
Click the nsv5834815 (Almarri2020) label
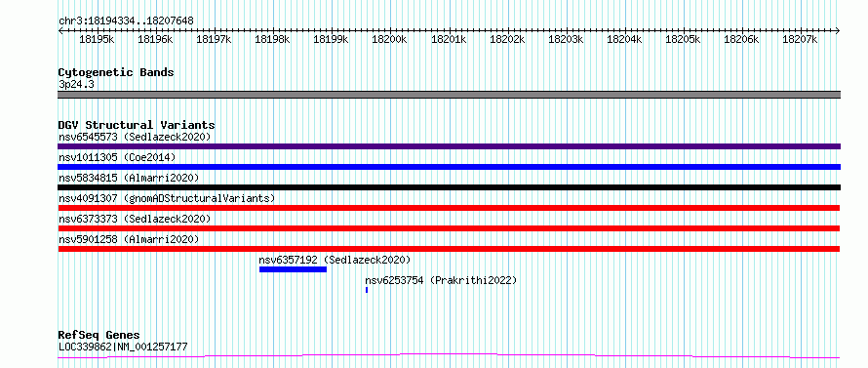click(129, 178)
